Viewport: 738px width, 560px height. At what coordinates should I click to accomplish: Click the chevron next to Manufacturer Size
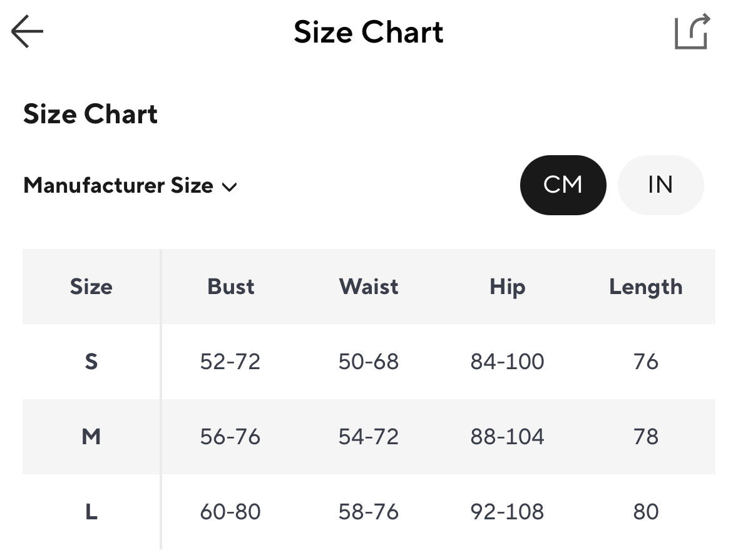230,186
